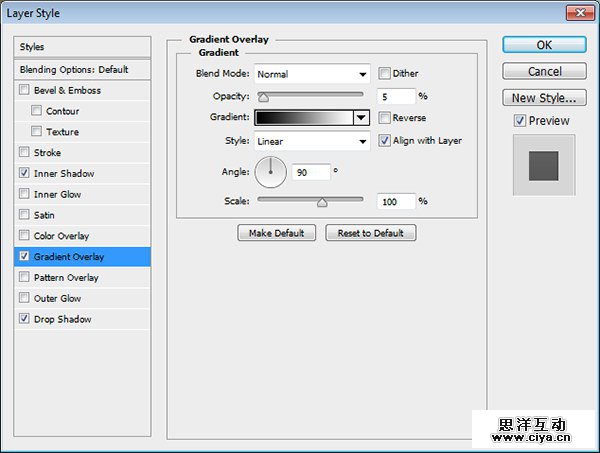Toggle the Drop Shadow checkbox

point(24,319)
